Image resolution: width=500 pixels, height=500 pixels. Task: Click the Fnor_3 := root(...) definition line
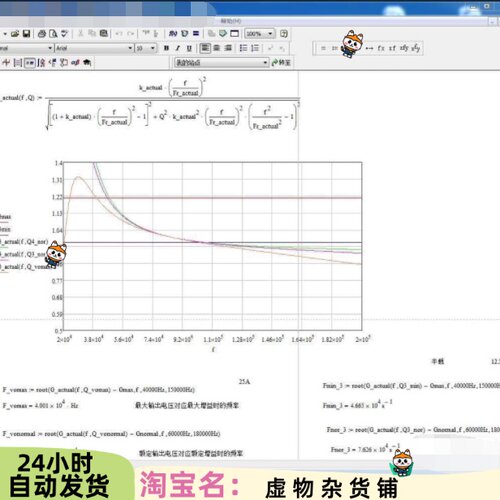click(413, 430)
